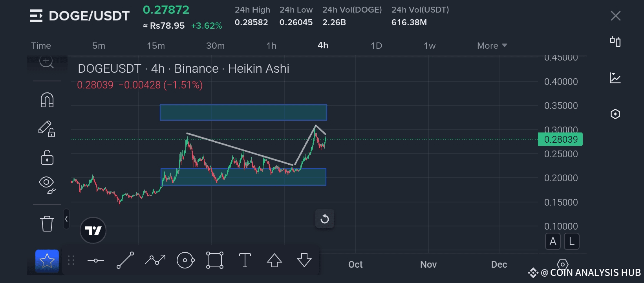
Task: Click the upper teal resistance zone rectangle
Action: [x=243, y=112]
